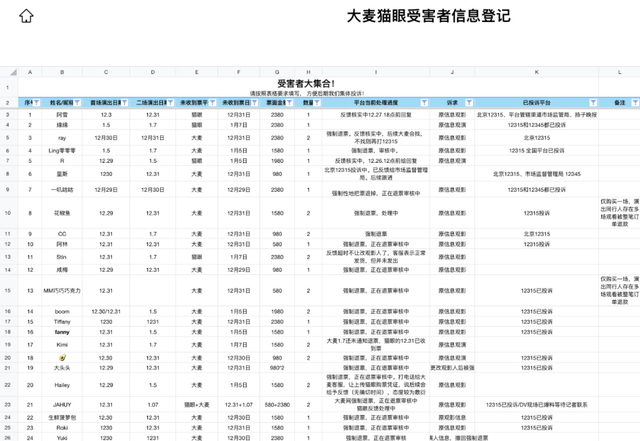Open filter on 二场演出日期 column

click(171, 102)
